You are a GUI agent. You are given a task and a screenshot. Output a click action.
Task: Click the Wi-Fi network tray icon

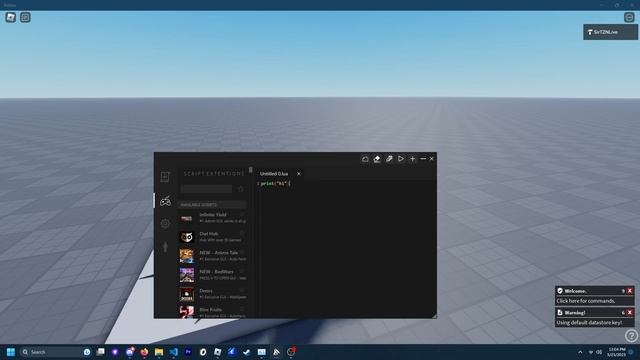click(x=591, y=352)
